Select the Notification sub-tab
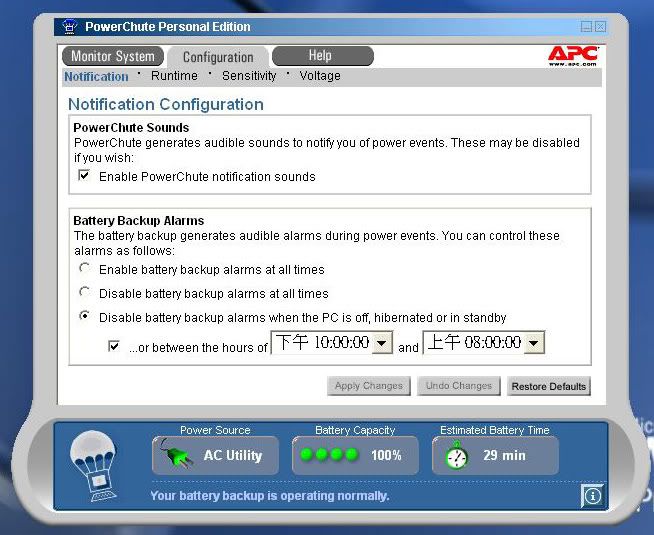Screen dimensions: 654x535 tap(96, 77)
